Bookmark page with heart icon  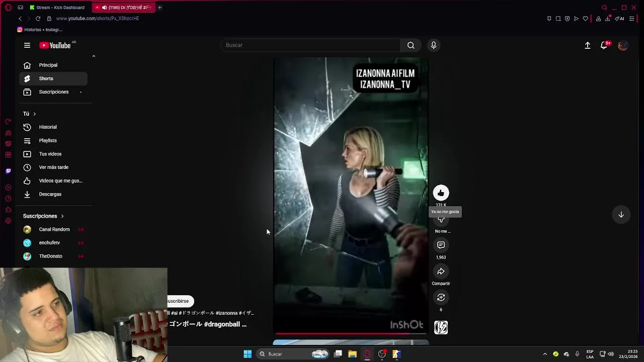[585, 19]
